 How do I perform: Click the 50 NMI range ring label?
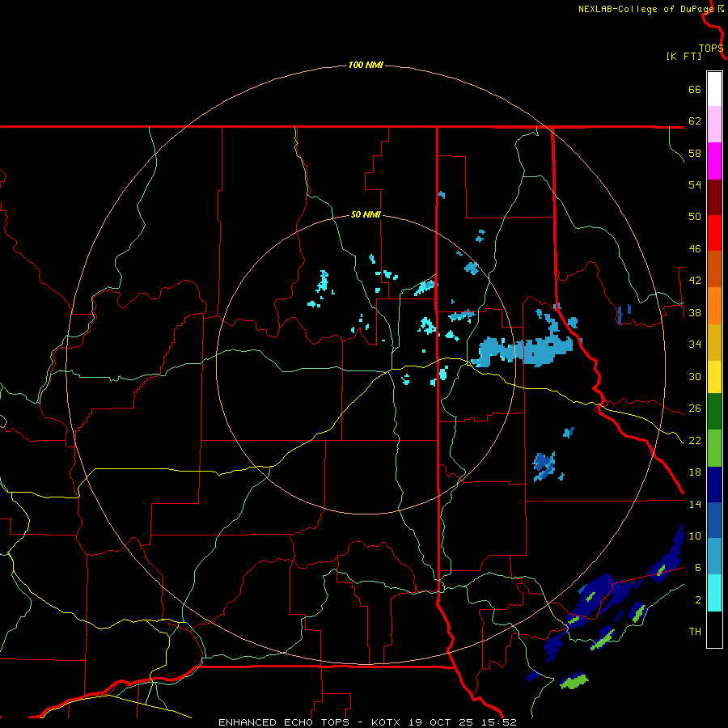point(366,214)
